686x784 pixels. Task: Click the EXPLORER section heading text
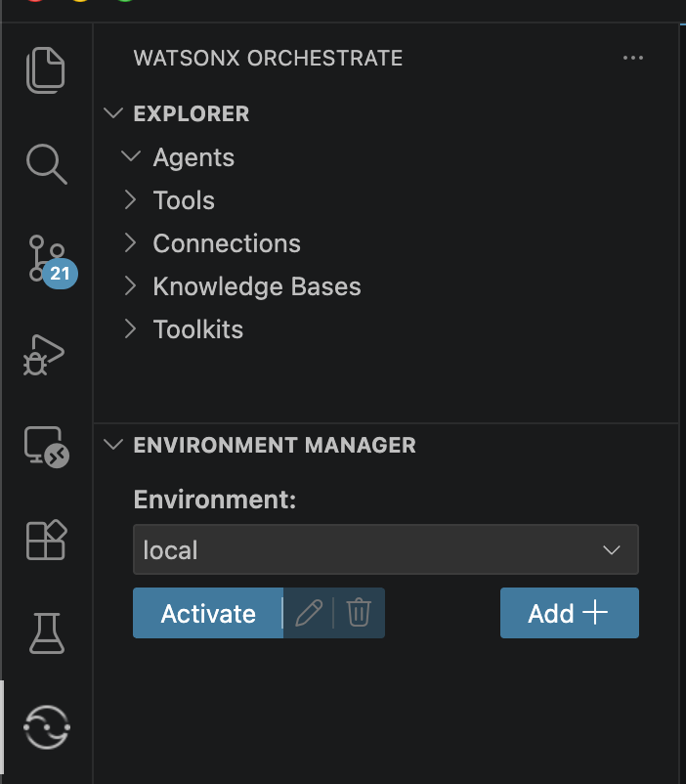192,113
